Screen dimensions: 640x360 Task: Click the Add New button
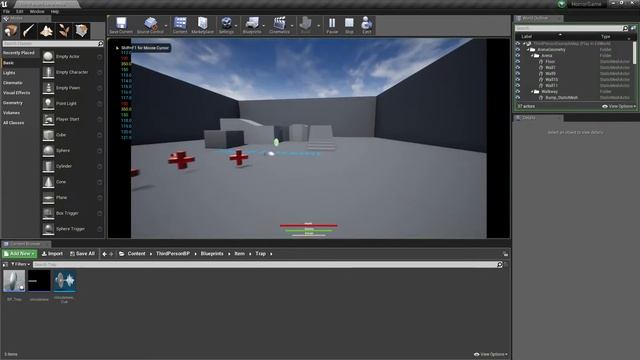coord(19,254)
